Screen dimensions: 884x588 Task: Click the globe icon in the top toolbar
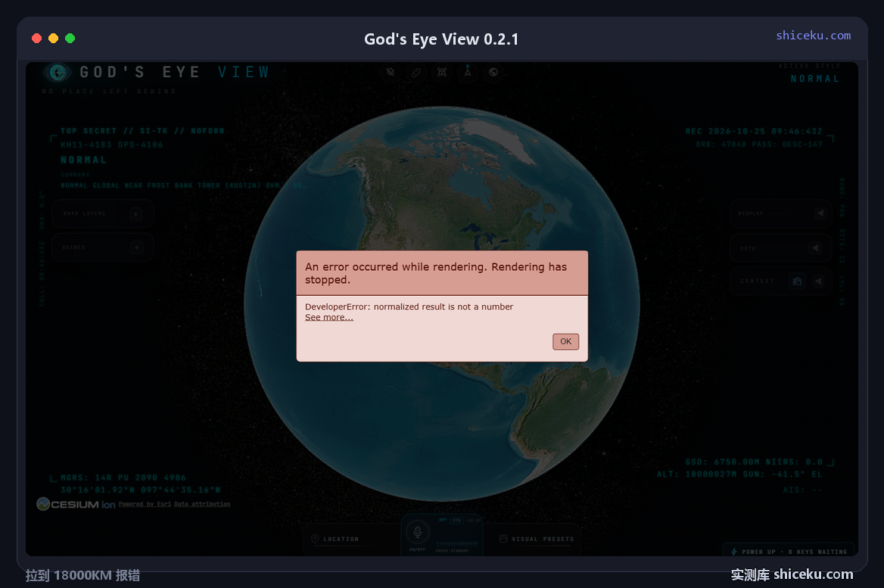click(493, 72)
